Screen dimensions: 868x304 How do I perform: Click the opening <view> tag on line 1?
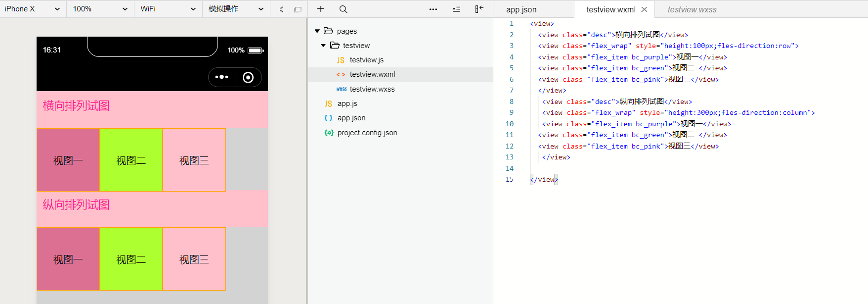click(x=542, y=23)
